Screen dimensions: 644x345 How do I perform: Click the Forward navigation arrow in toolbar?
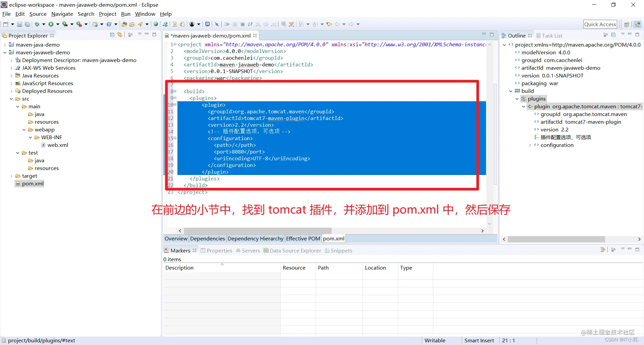[x=351, y=24]
